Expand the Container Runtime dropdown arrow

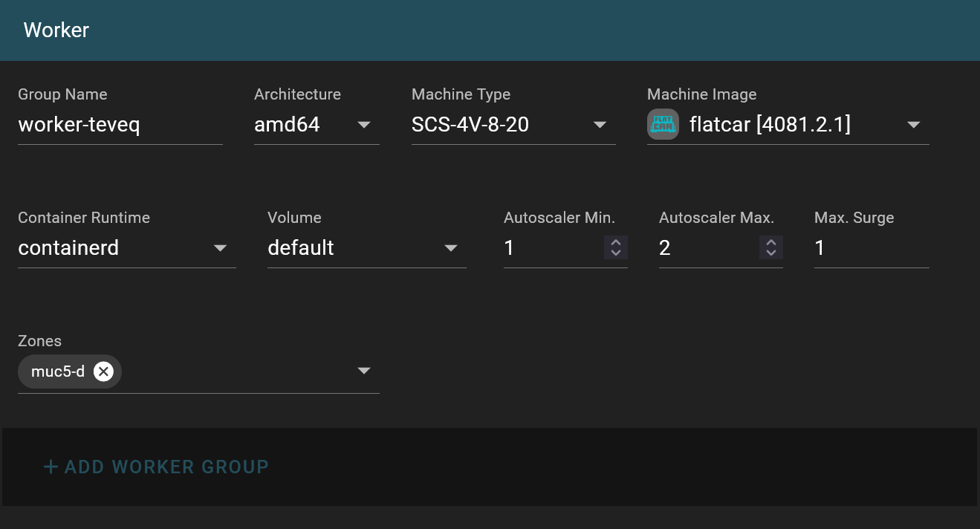pyautogui.click(x=220, y=248)
